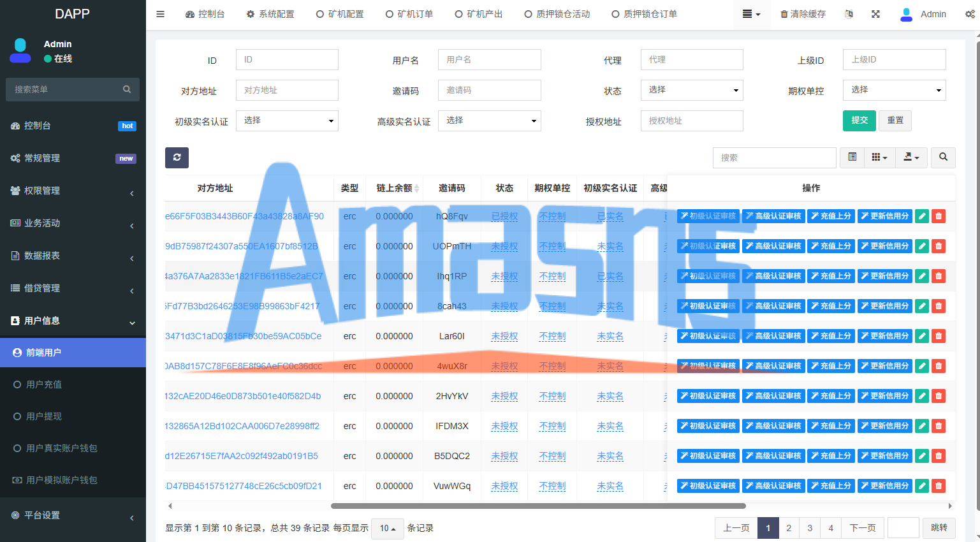Screen dimensions: 980x542
Task: Click the 下一页 pagination button
Action: [x=863, y=528]
